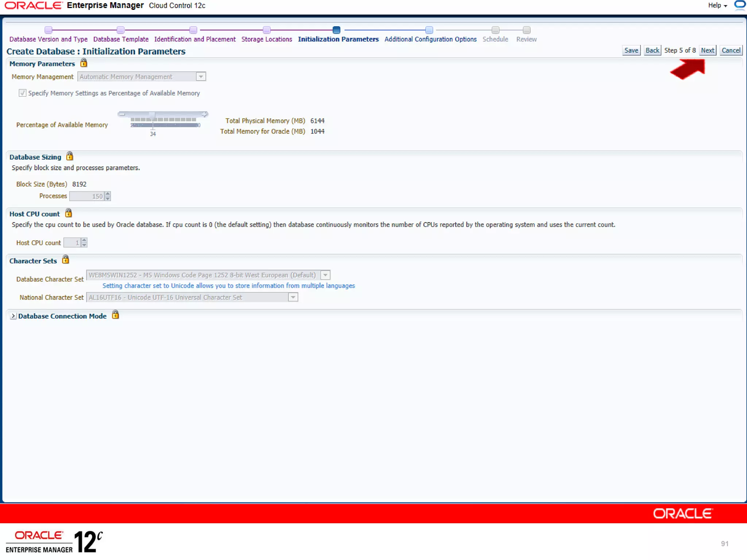This screenshot has width=747, height=560.
Task: Open the Unicode character set information link
Action: [x=228, y=286]
